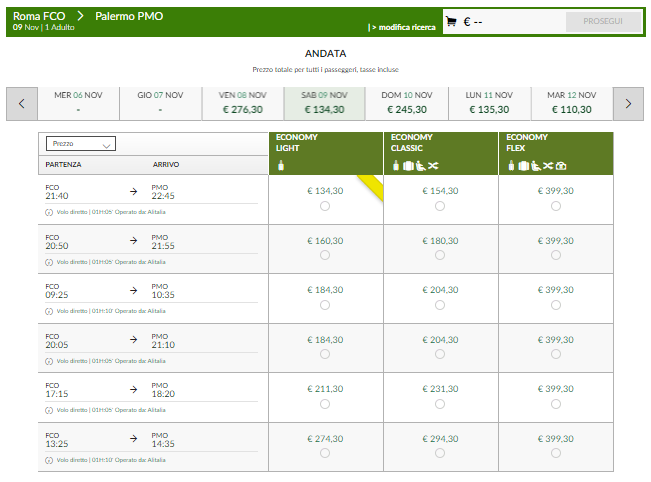The height and width of the screenshot is (482, 651).
Task: Click the info icon on the 21:40 flight
Action: [x=50, y=213]
